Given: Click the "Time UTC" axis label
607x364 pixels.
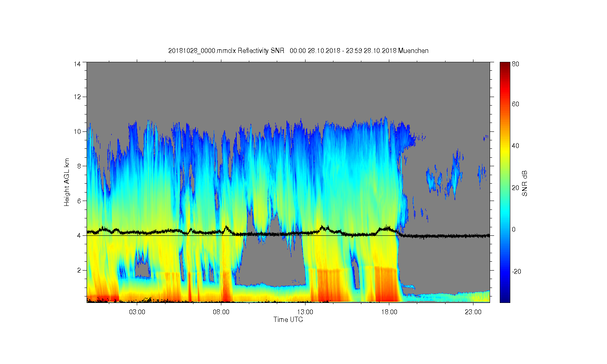Looking at the screenshot, I should pyautogui.click(x=288, y=320).
